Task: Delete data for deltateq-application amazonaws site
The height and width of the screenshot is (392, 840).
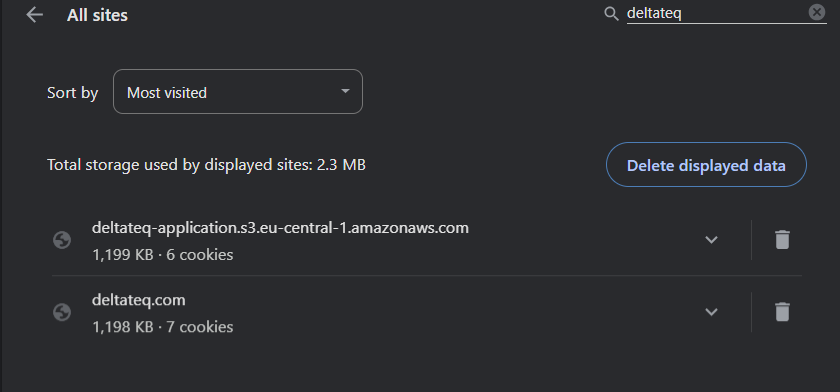Action: [x=782, y=240]
